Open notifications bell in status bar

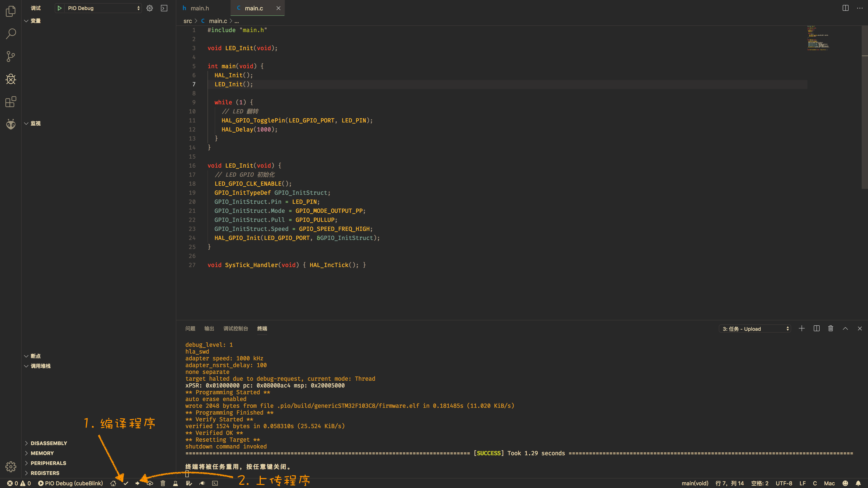coord(858,483)
